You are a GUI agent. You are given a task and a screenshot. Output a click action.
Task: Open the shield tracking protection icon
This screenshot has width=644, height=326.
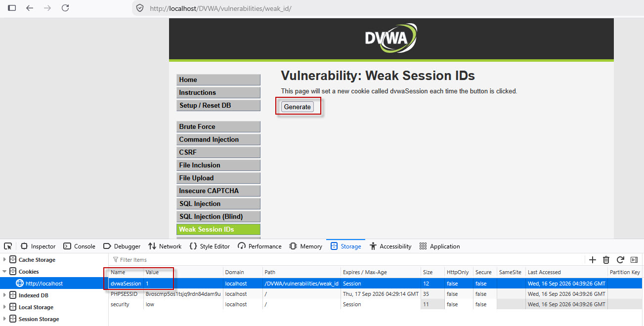click(140, 8)
